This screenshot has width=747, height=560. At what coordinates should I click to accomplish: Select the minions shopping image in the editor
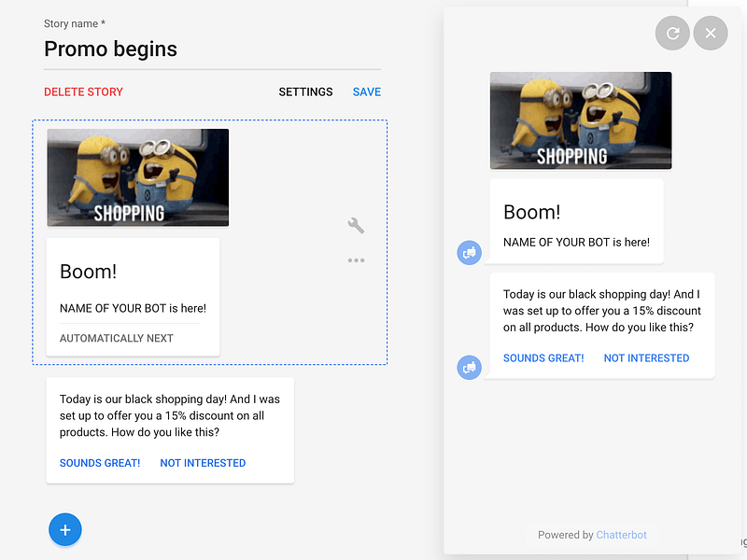137,177
